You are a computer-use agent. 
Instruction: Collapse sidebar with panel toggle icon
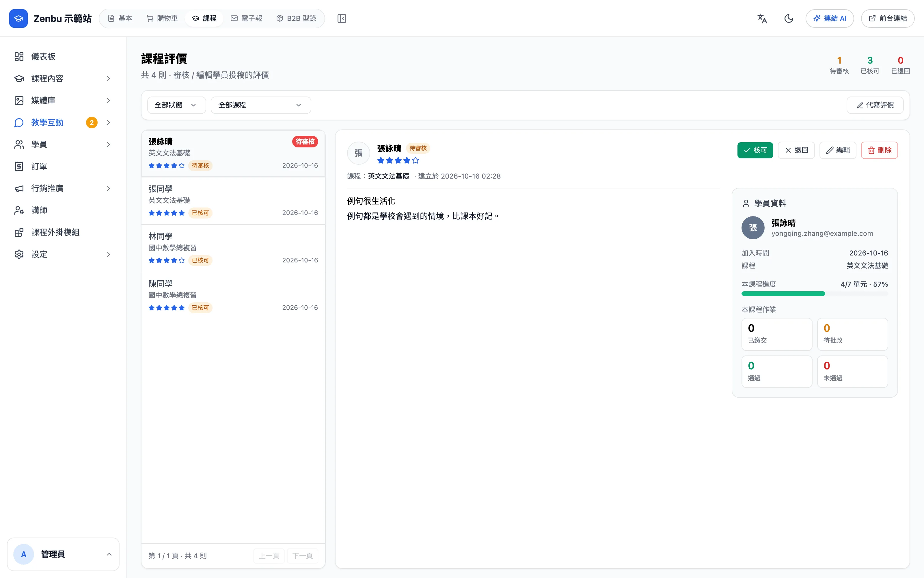coord(342,18)
